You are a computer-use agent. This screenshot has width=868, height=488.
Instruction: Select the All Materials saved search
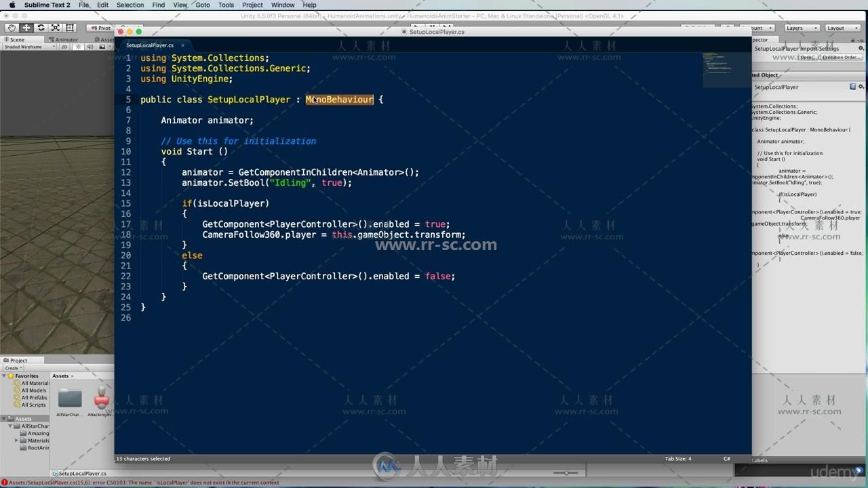point(32,383)
